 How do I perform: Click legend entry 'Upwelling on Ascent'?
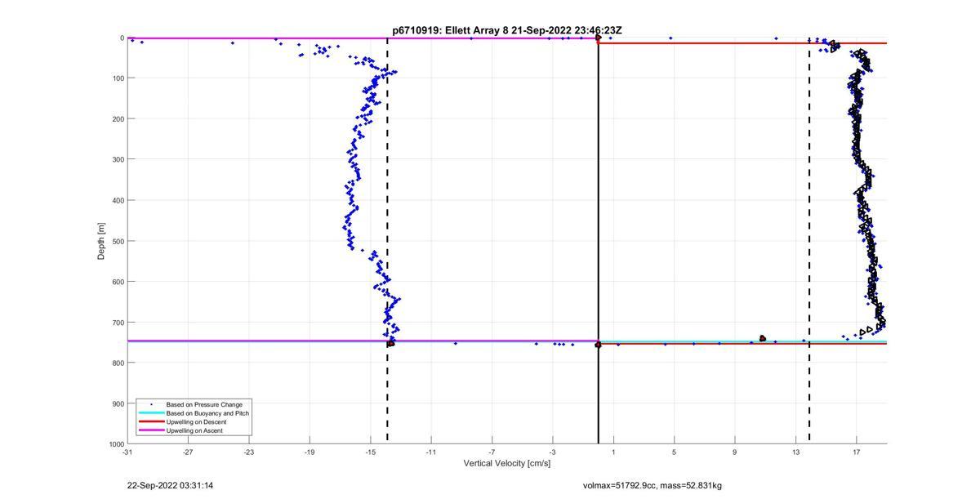[194, 430]
